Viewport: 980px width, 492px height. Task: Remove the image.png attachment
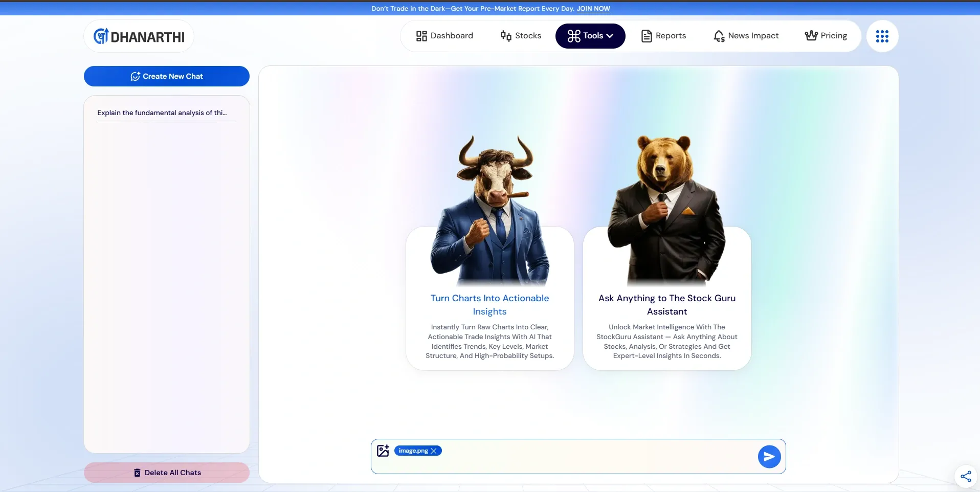434,451
